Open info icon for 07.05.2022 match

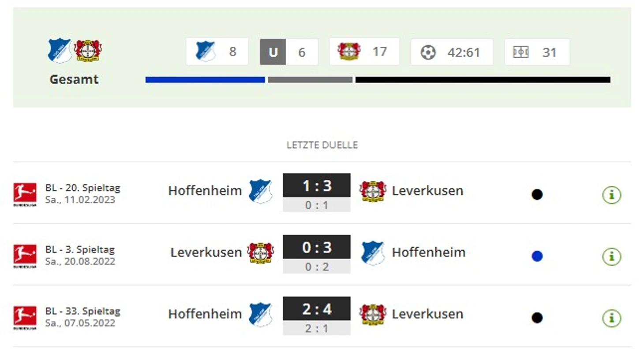tap(611, 318)
